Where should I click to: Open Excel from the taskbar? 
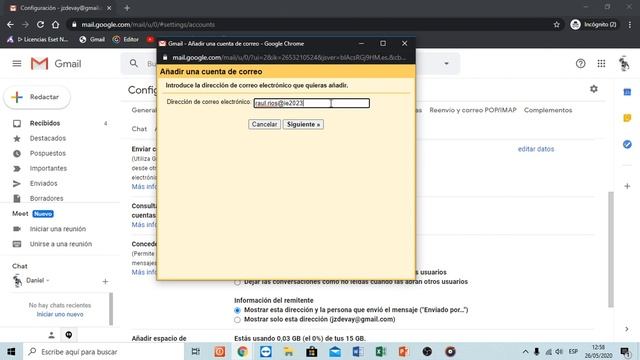tap(381, 351)
